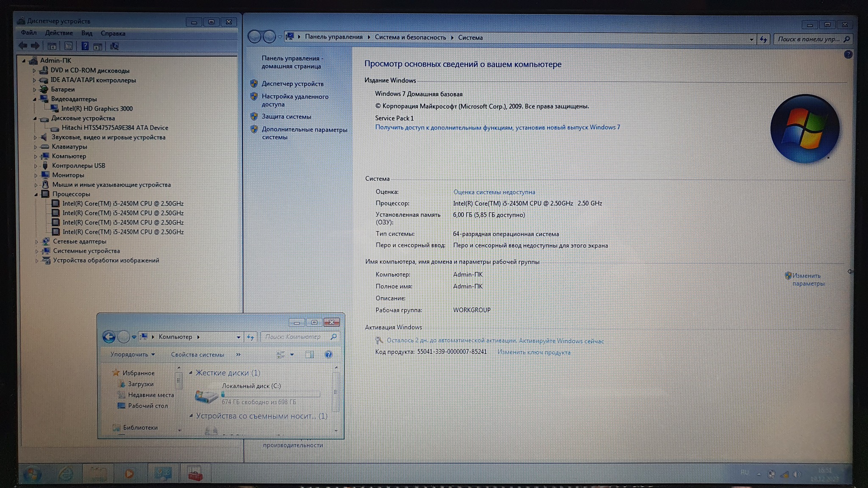Click the preview pane icon in Computer window
The width and height of the screenshot is (868, 488).
pyautogui.click(x=309, y=355)
